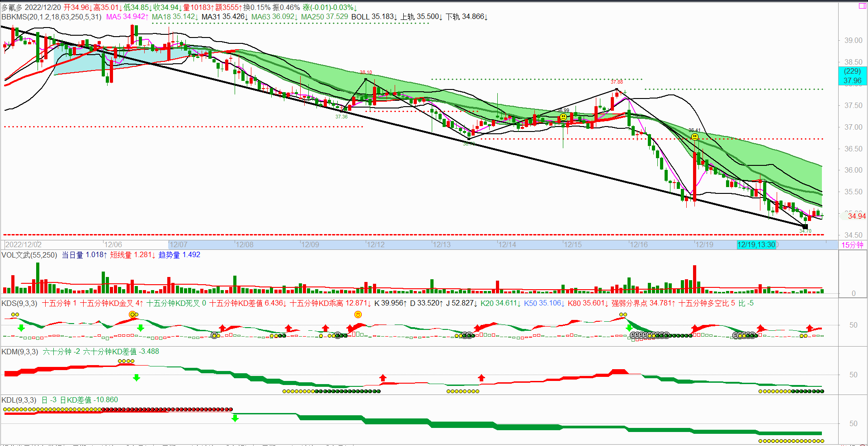Click the smiley marker at the 36.41 peak
Viewport: 868px width, 446px height.
[695, 136]
